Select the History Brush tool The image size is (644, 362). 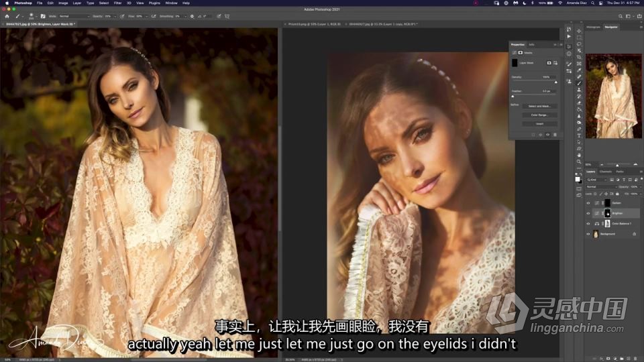579,96
